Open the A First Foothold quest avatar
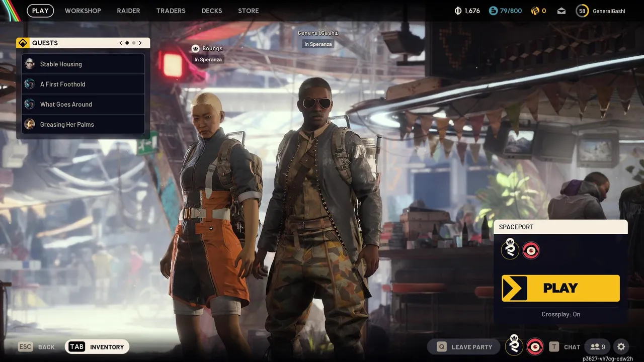644x362 pixels. point(30,84)
